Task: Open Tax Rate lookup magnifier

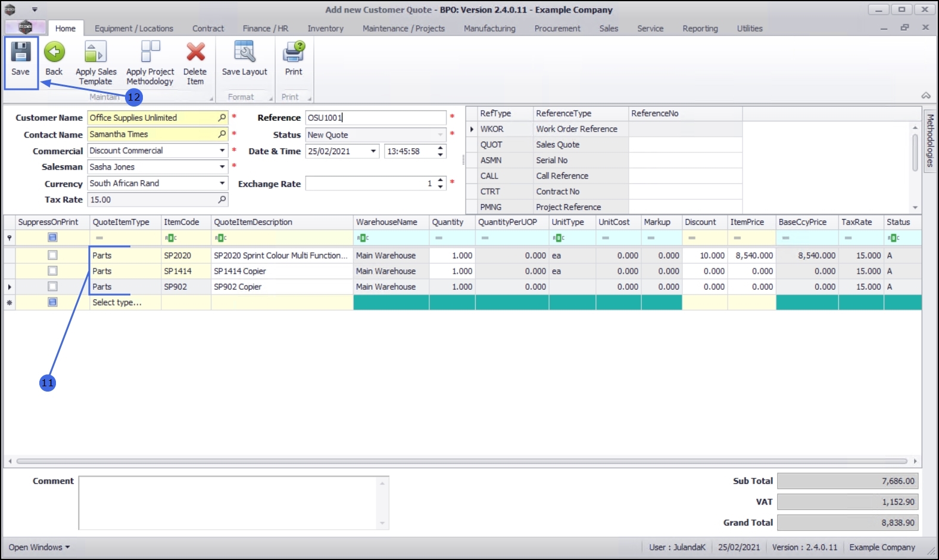Action: [222, 200]
